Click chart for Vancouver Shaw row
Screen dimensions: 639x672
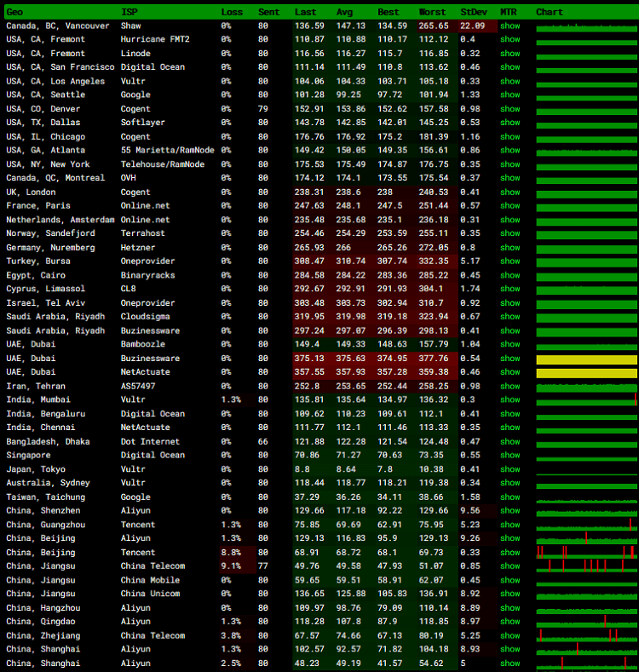coord(586,27)
